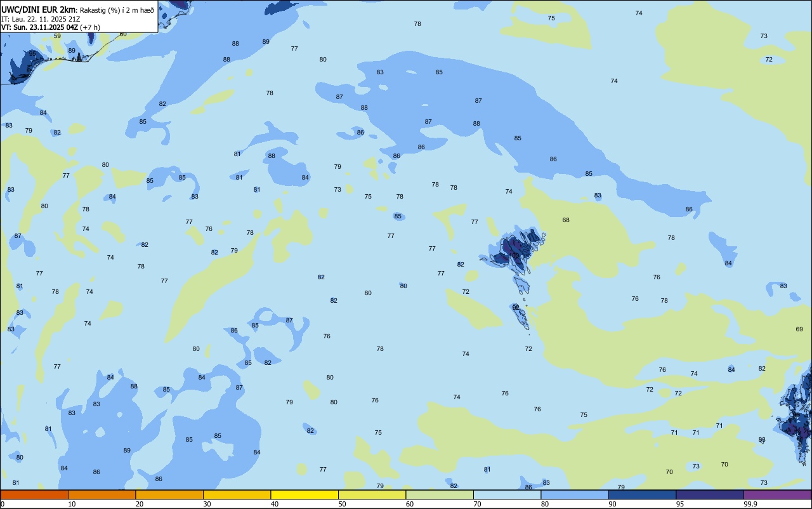Click the map humidity value 69
The width and height of the screenshot is (812, 509).
coord(799,329)
